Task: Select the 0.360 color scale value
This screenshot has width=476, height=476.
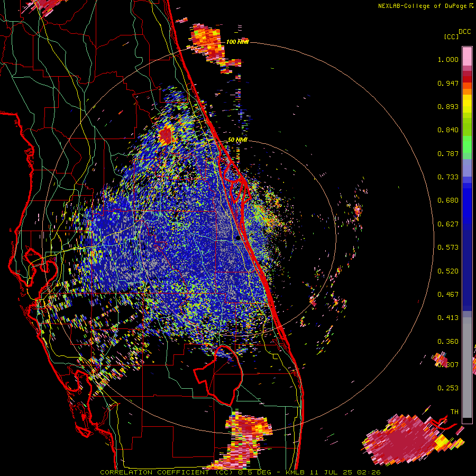Action: (448, 342)
